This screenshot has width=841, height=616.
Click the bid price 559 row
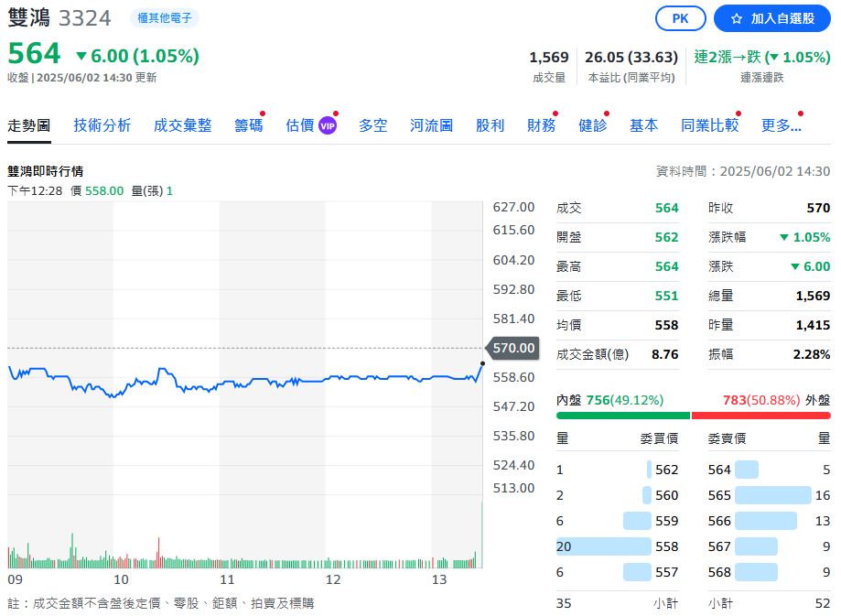[618, 521]
